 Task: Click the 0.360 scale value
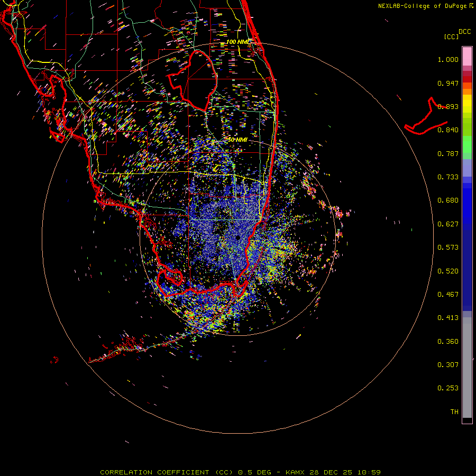(x=448, y=342)
